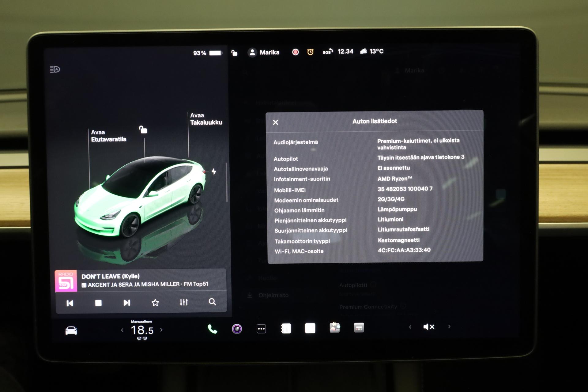Open rear trunk Avaa Takaluukku
Viewport: 588px width, 392px height.
(206, 119)
